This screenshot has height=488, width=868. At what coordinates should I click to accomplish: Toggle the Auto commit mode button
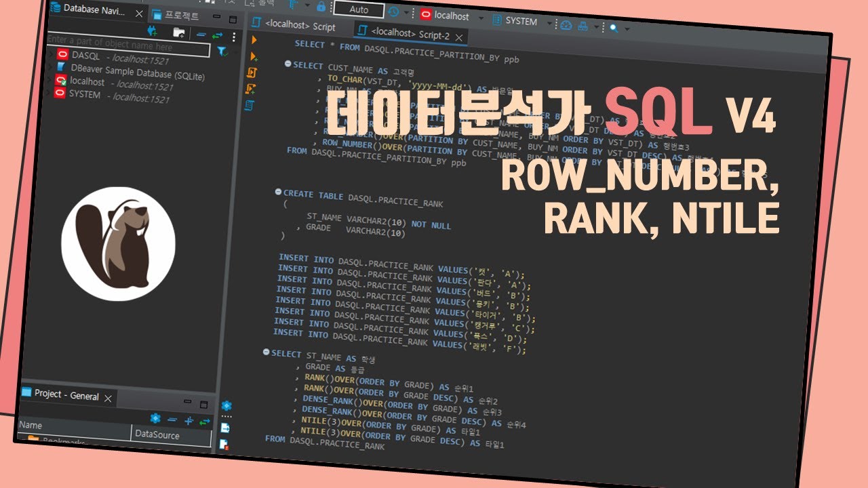(359, 9)
